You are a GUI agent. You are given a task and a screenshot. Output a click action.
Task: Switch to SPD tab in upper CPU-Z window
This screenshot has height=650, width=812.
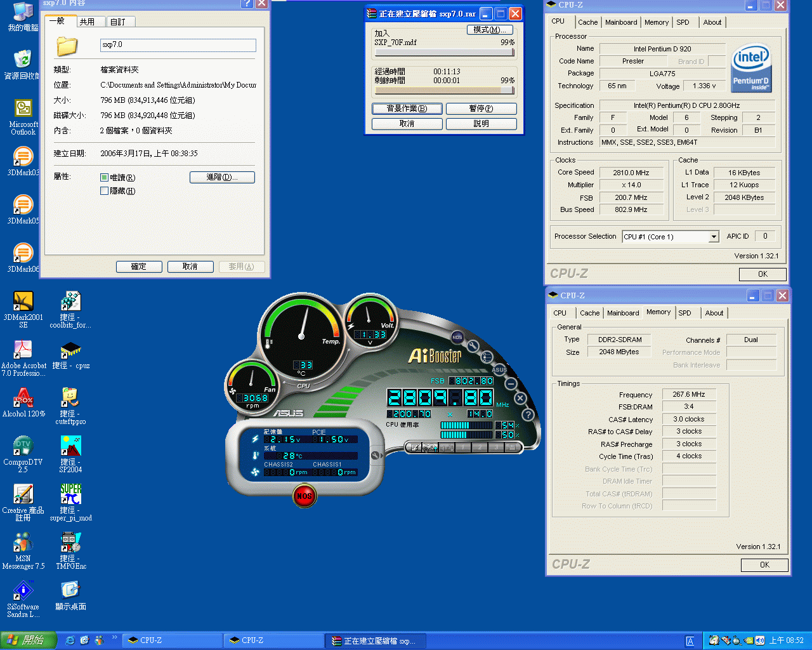tap(683, 22)
